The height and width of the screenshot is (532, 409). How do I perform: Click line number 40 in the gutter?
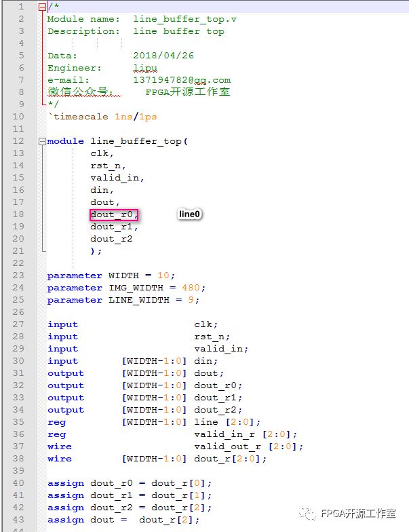pyautogui.click(x=18, y=483)
